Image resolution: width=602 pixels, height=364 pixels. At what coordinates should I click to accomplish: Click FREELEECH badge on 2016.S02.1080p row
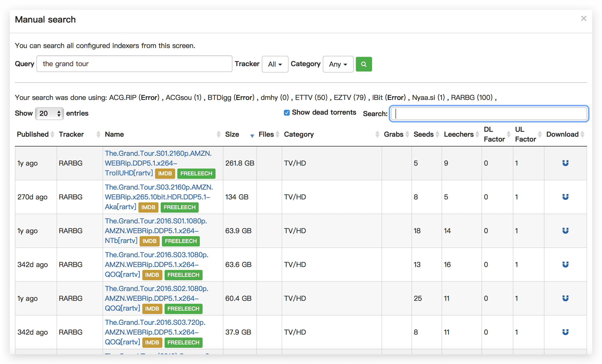click(183, 309)
